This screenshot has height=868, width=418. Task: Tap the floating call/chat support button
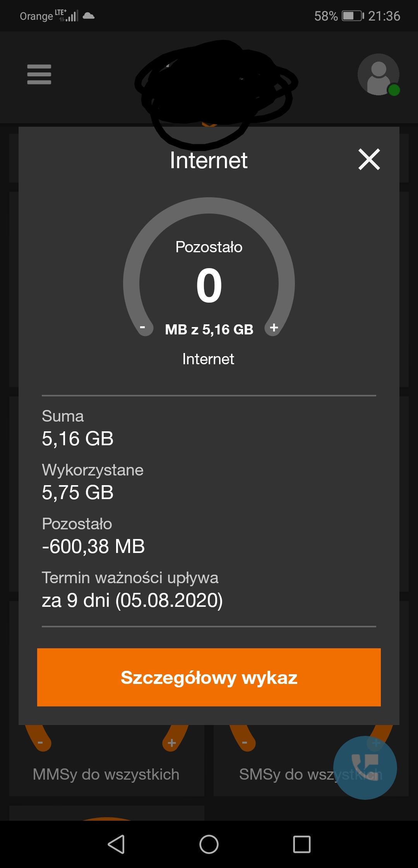click(365, 767)
